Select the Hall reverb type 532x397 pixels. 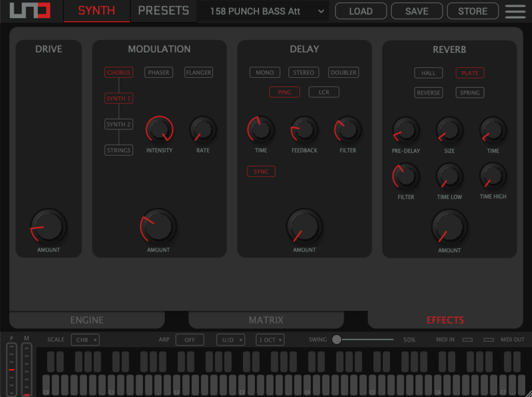(428, 73)
